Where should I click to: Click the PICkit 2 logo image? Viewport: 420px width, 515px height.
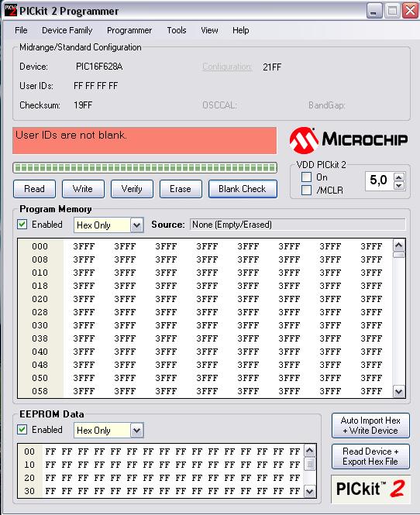(370, 489)
